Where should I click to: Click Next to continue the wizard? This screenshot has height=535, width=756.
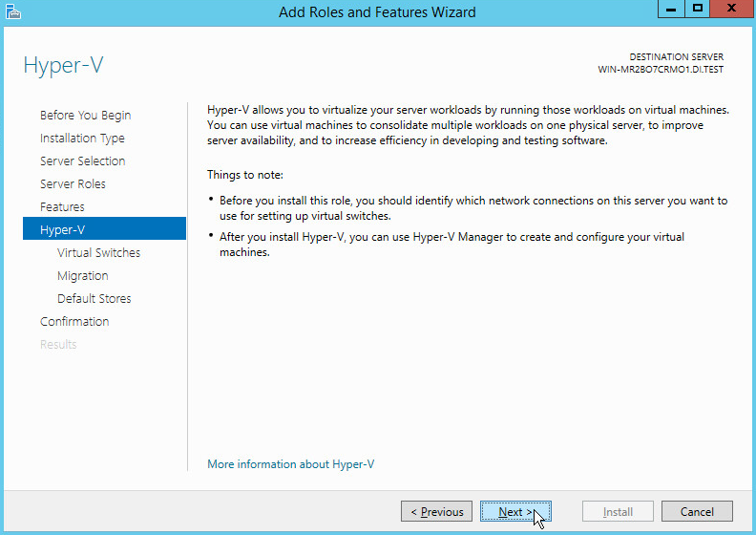[x=515, y=512]
